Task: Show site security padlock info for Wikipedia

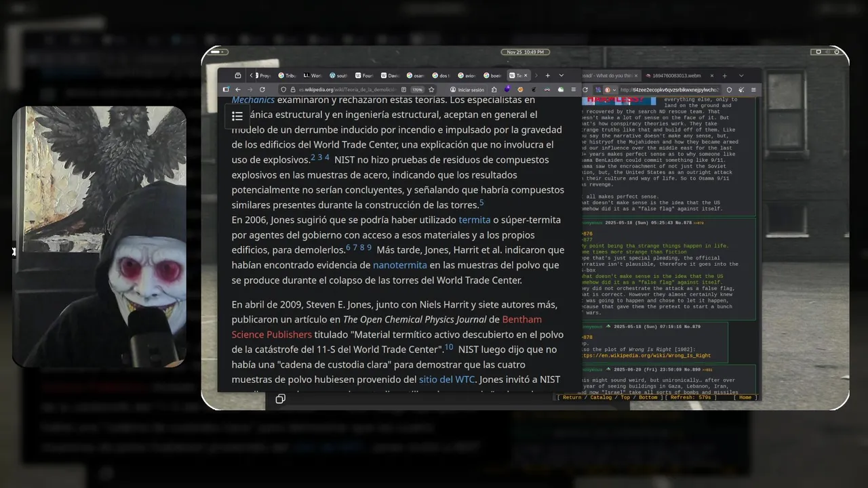Action: click(293, 89)
